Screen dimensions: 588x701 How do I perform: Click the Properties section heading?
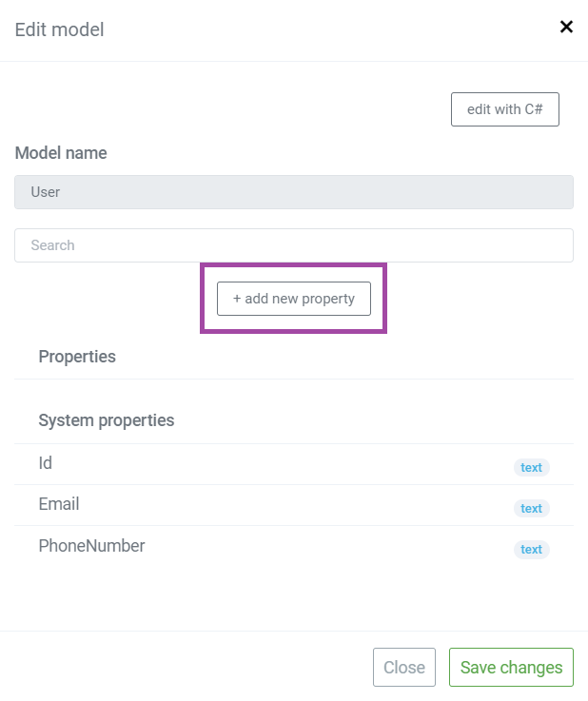click(77, 357)
